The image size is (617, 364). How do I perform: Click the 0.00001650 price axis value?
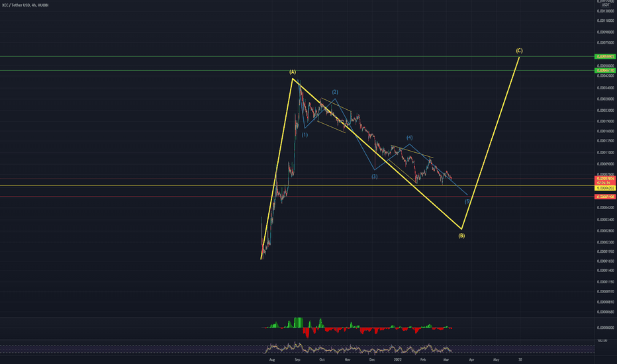[x=605, y=261]
